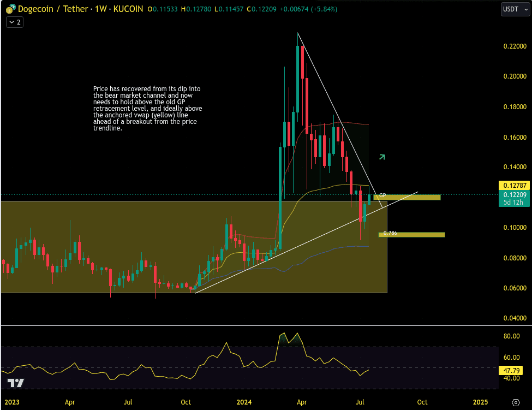Click the high value H0.12780

pos(196,9)
